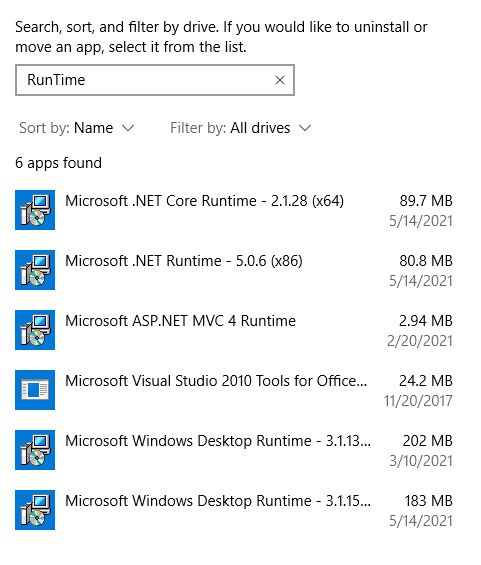Clear the RunTime search box
The height and width of the screenshot is (565, 481).
coord(280,80)
